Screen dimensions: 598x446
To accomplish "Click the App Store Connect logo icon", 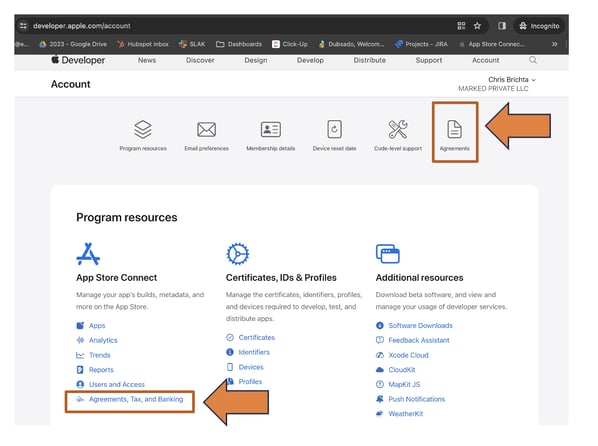I will click(x=88, y=254).
